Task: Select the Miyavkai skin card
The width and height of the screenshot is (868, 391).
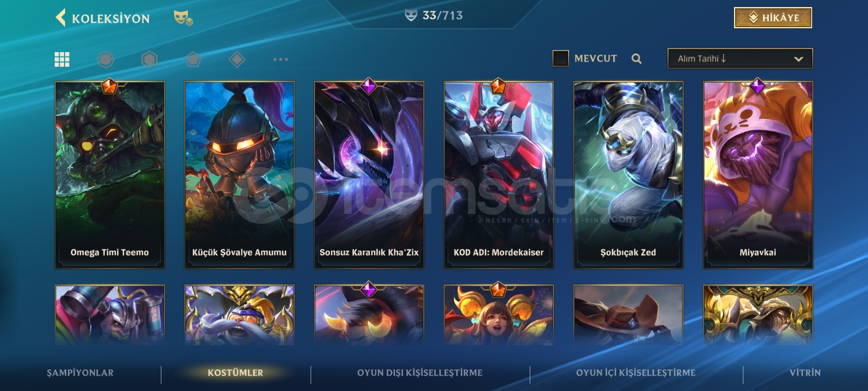Action: point(758,175)
